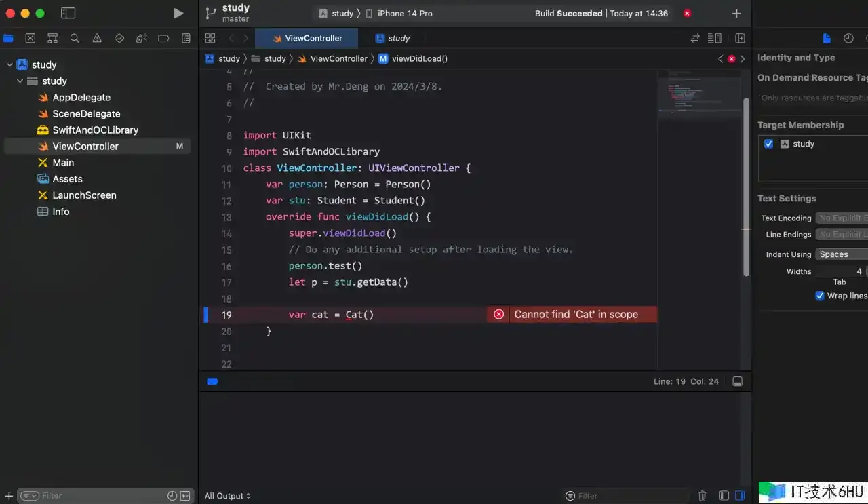Open the Source Control navigator icon
This screenshot has height=504, width=868.
tap(30, 39)
